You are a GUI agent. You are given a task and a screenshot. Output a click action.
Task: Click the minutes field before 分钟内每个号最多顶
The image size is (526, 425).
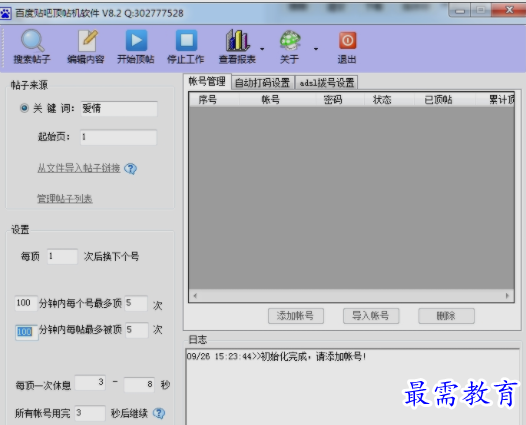pyautogui.click(x=26, y=303)
